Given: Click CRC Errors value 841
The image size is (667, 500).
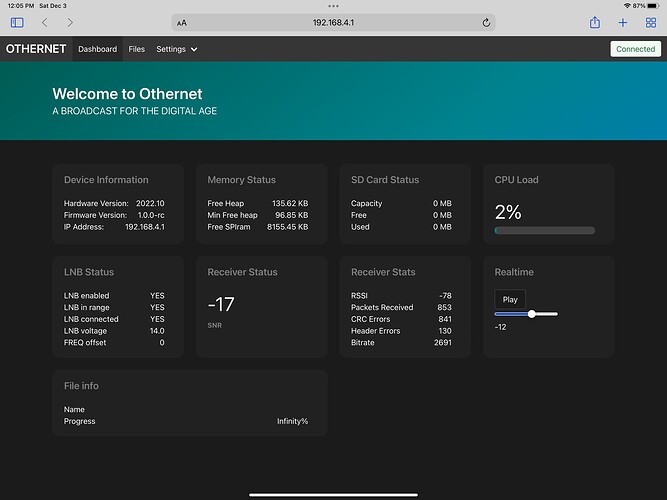Looking at the screenshot, I should point(445,319).
